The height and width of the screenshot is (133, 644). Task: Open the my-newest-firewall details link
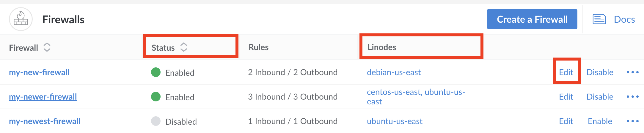click(45, 121)
